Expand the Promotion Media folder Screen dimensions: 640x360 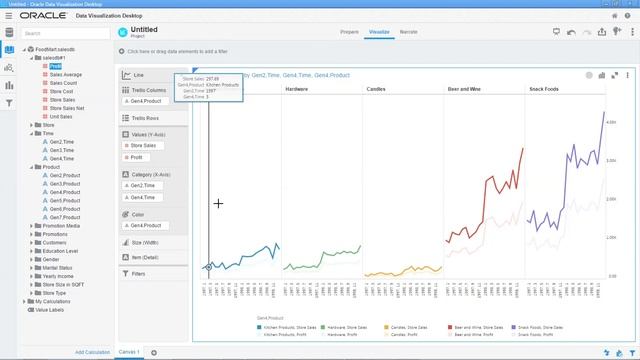pyautogui.click(x=31, y=226)
